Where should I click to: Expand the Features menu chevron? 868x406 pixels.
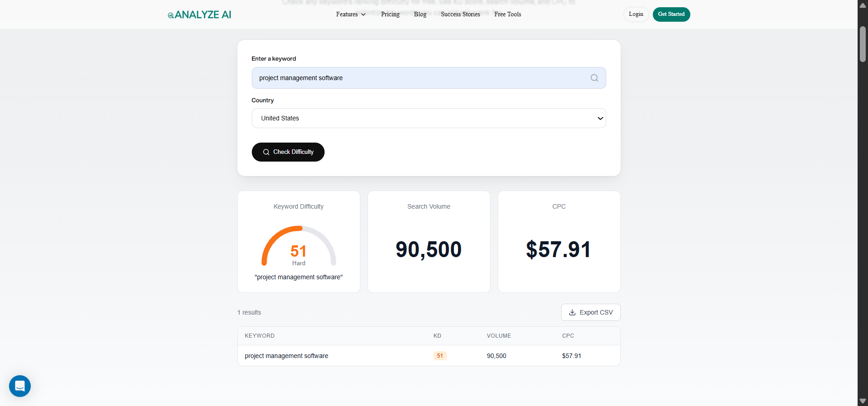coord(363,14)
